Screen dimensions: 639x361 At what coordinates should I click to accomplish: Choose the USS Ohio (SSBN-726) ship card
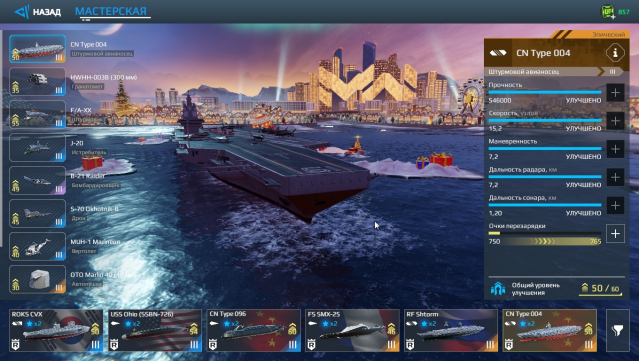155,330
